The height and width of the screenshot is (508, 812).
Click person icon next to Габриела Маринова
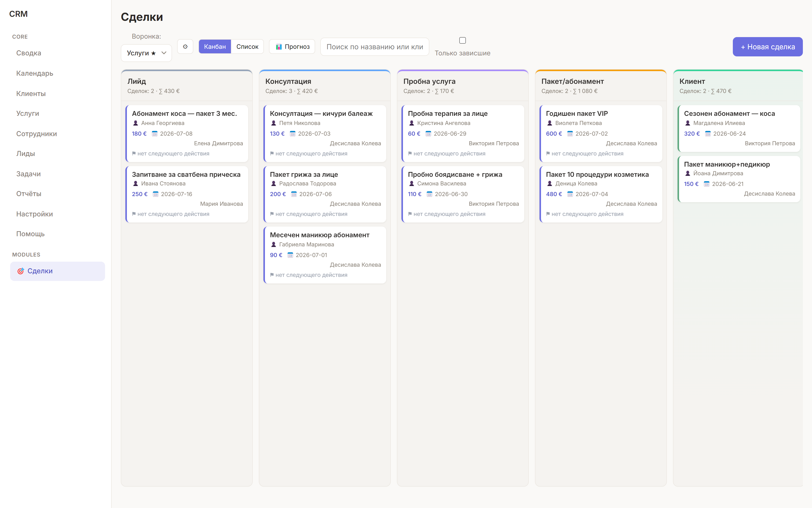pos(274,245)
